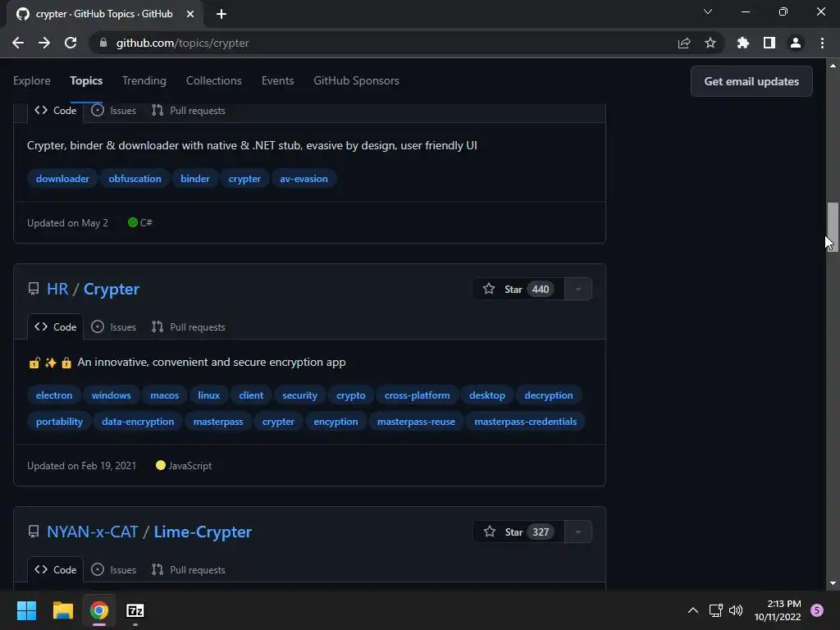This screenshot has width=840, height=630.
Task: Open Issues tab of the C# crypter repository
Action: pyautogui.click(x=113, y=111)
